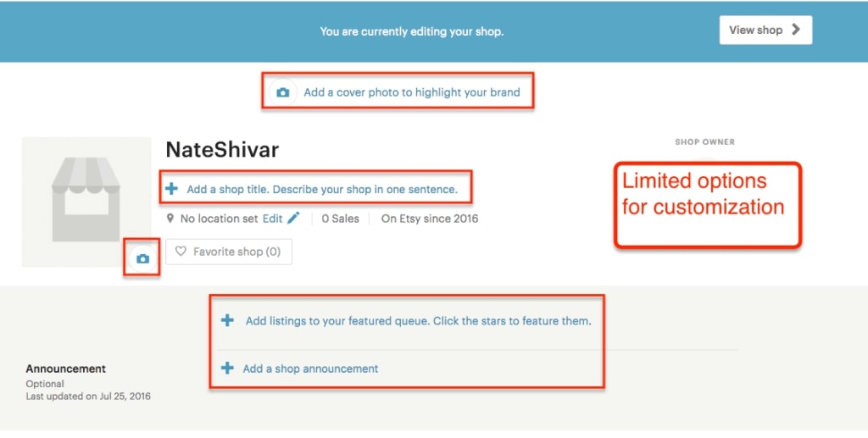Click the NateShivar shop name heading
Image resolution: width=868 pixels, height=438 pixels.
point(222,150)
